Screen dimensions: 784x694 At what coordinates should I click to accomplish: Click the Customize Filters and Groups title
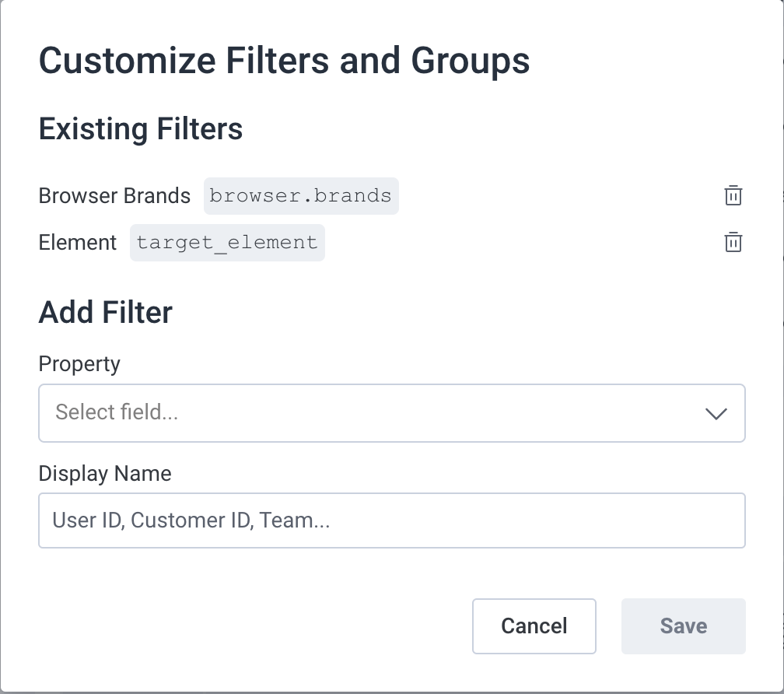(285, 60)
